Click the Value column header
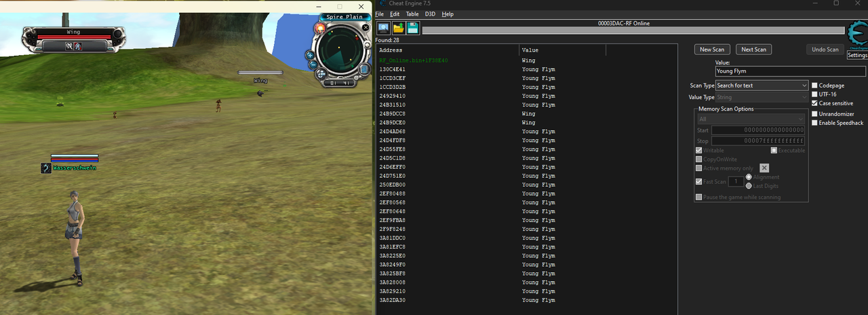868x315 pixels. (563, 50)
